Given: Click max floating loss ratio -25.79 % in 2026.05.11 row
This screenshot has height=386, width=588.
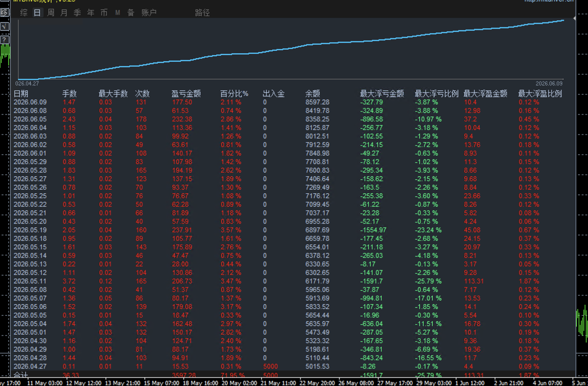Looking at the screenshot, I should pyautogui.click(x=428, y=281).
